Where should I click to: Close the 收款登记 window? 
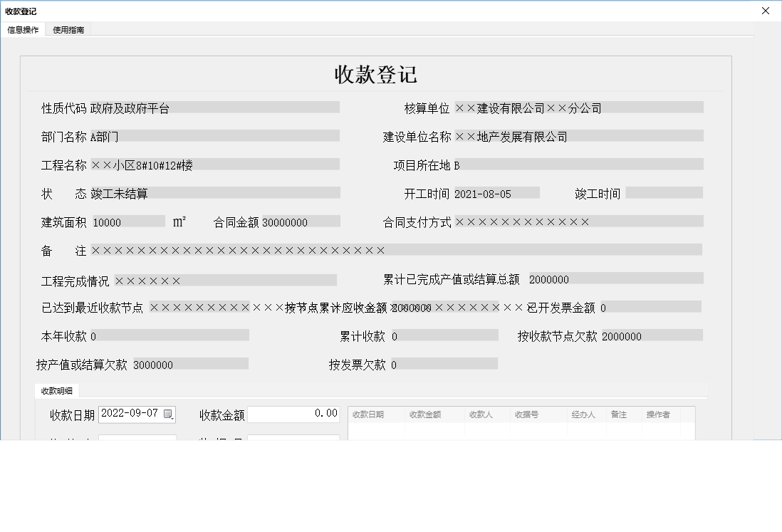point(767,11)
